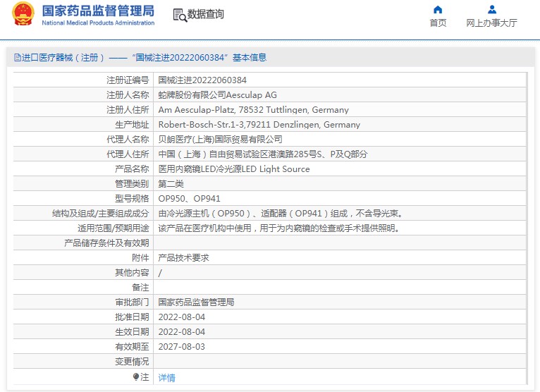This screenshot has width=540, height=392.
Task: Click the 结构及组成/主要组成成分 label
Action: [101, 213]
